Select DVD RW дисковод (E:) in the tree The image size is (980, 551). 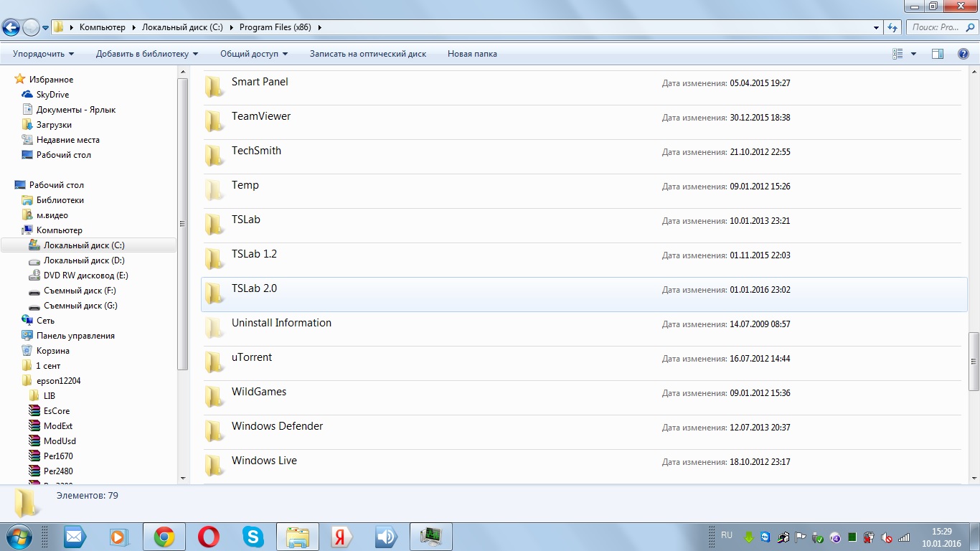pos(85,275)
